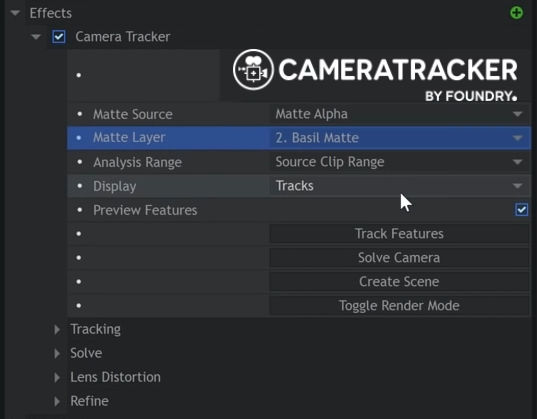
Task: Toggle keyframe dot beside Display
Action: (79, 186)
